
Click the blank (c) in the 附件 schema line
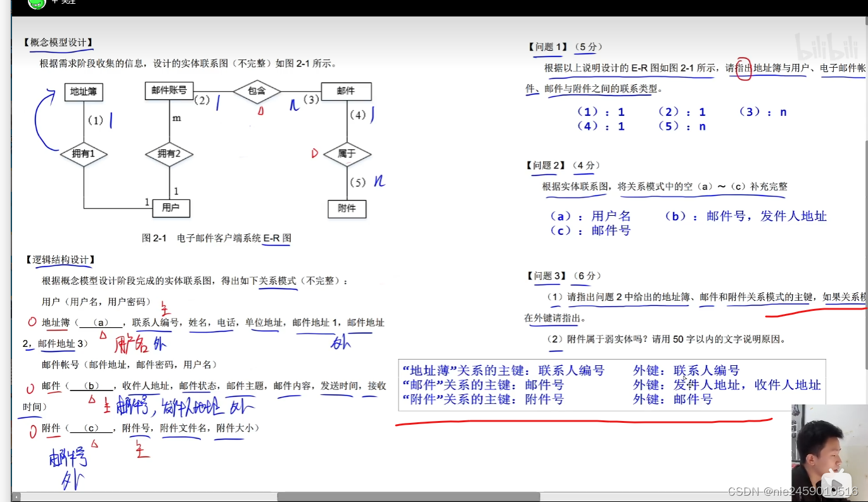click(x=93, y=429)
